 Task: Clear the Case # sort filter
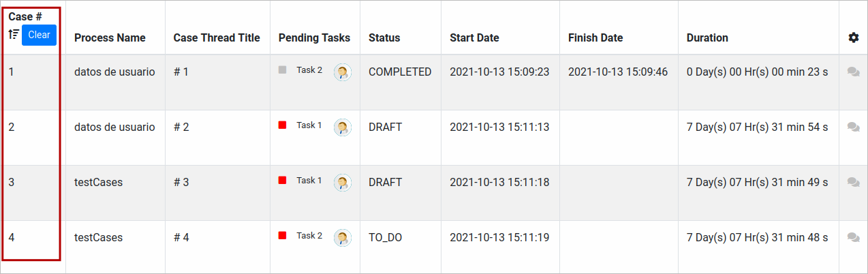(39, 35)
